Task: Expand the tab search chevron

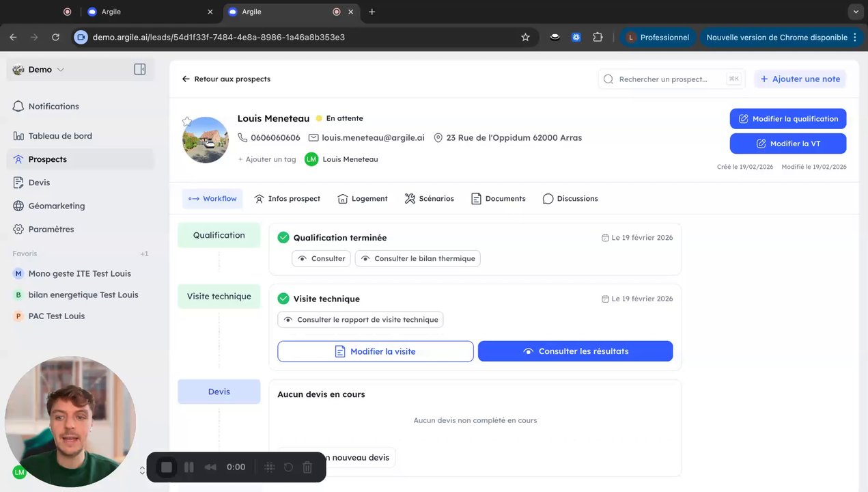Action: (x=856, y=12)
